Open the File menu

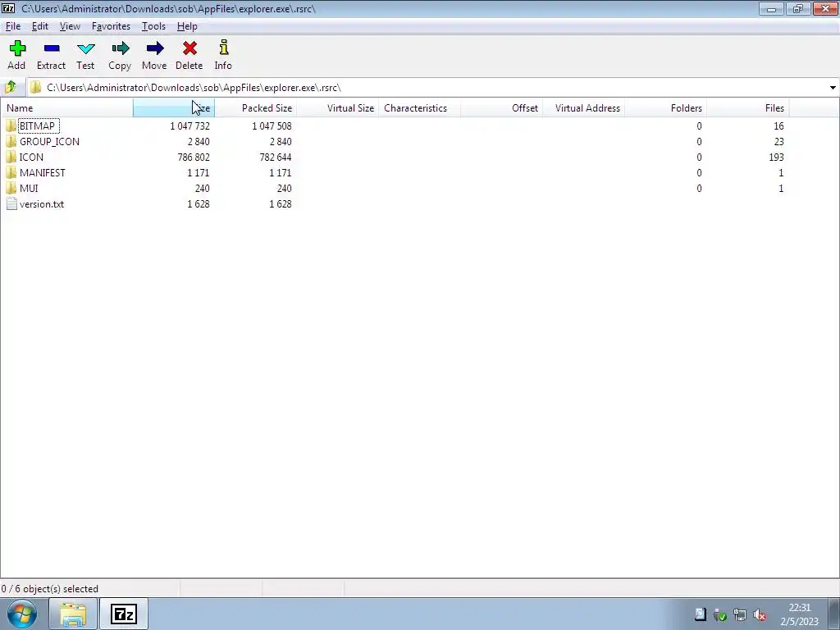[x=13, y=26]
